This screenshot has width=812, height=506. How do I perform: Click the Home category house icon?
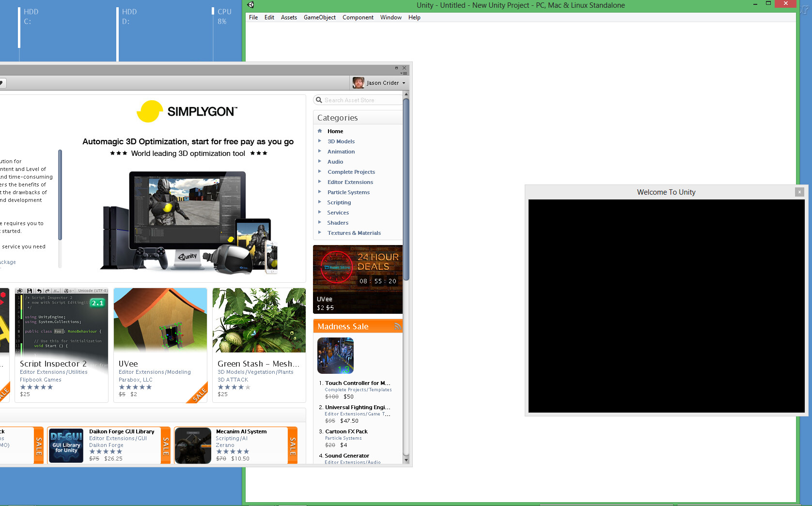[320, 131]
